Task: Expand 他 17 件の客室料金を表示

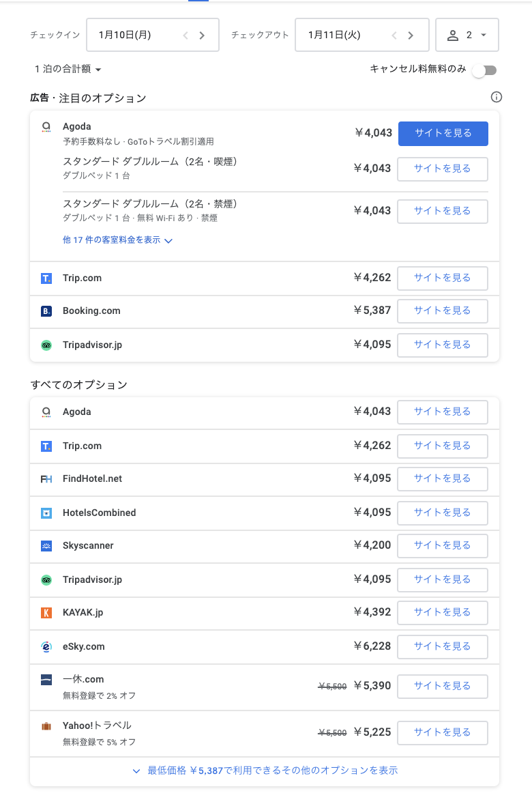Action: coord(117,240)
